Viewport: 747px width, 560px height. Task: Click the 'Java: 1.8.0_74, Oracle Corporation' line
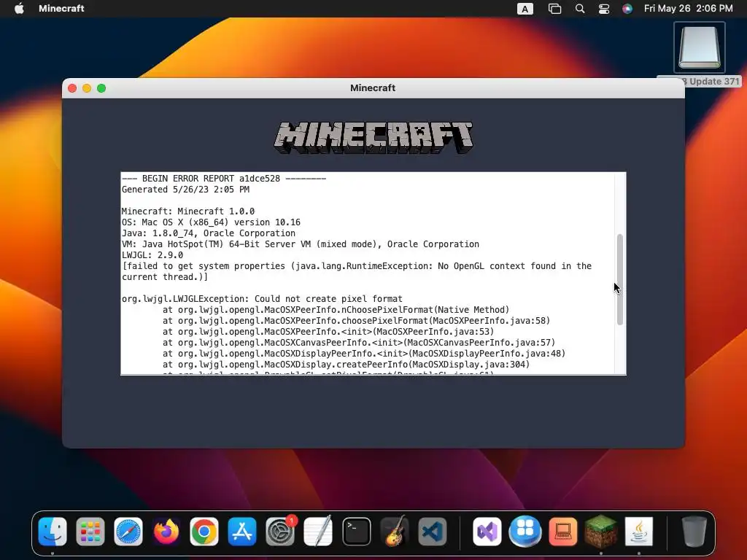coord(209,233)
